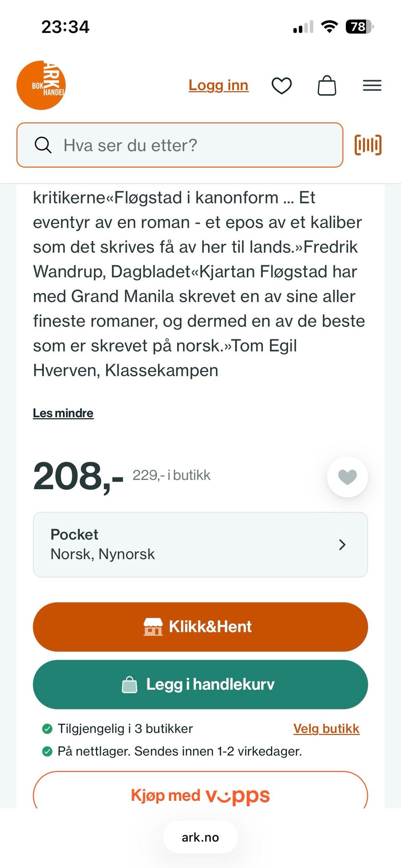
Task: Toggle the favorite heart next to the price
Action: coord(348,477)
